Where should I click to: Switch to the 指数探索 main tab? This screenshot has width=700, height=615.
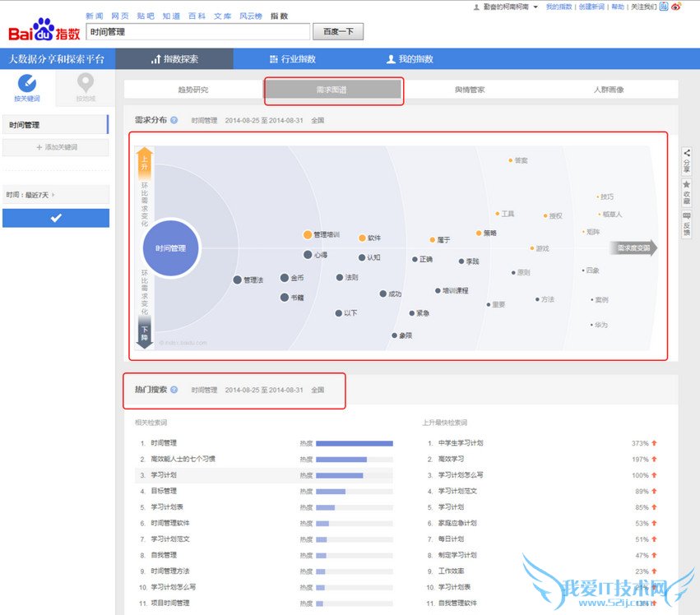pos(174,59)
